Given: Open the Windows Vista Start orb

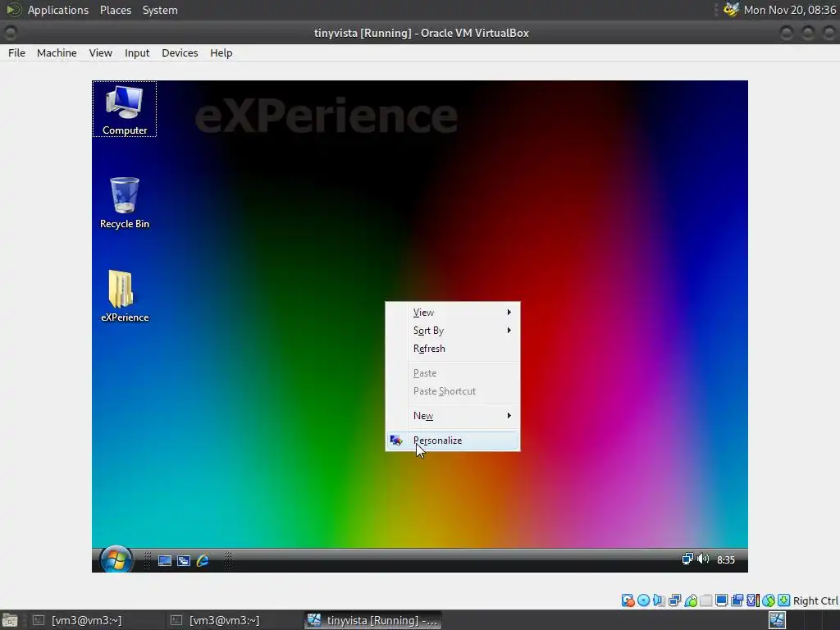Looking at the screenshot, I should (x=116, y=559).
